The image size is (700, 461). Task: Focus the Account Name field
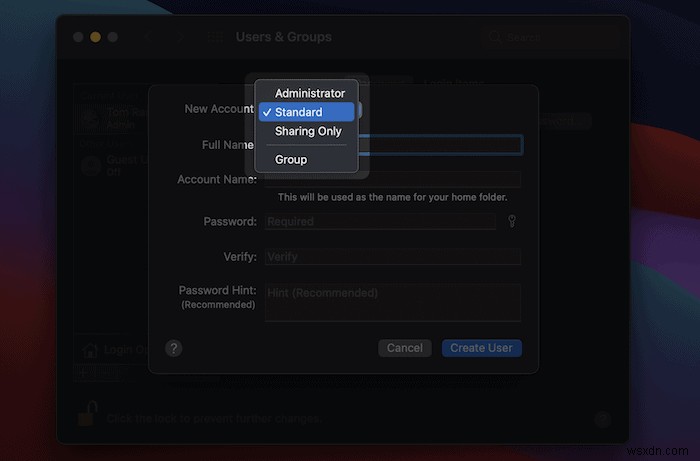393,179
